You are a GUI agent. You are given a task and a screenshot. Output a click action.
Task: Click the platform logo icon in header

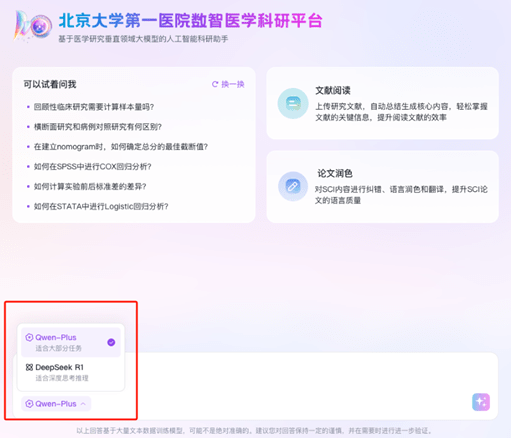pyautogui.click(x=33, y=26)
